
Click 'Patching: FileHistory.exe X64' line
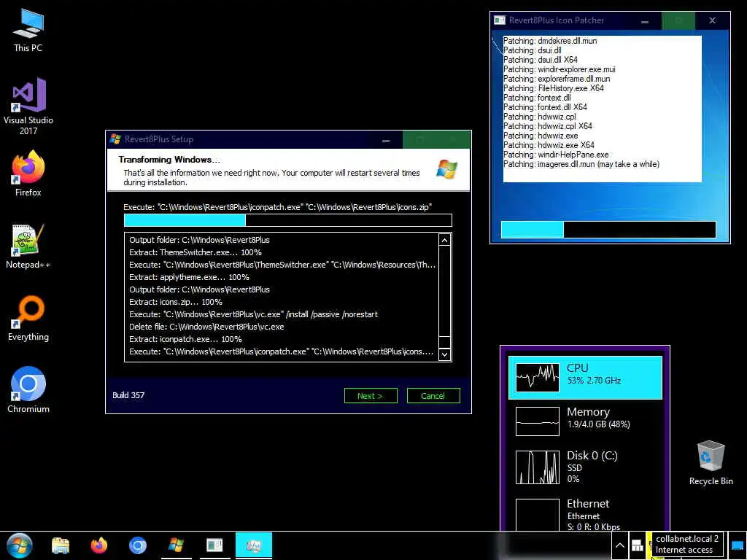554,88
